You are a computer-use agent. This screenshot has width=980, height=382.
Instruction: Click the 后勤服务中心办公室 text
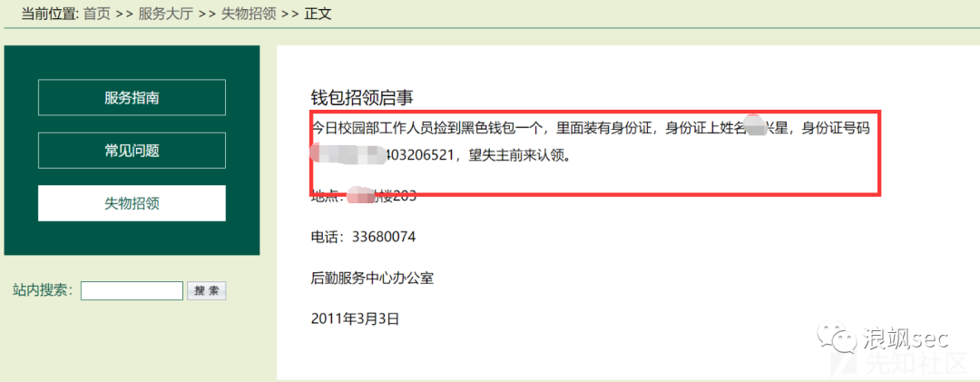pyautogui.click(x=373, y=279)
